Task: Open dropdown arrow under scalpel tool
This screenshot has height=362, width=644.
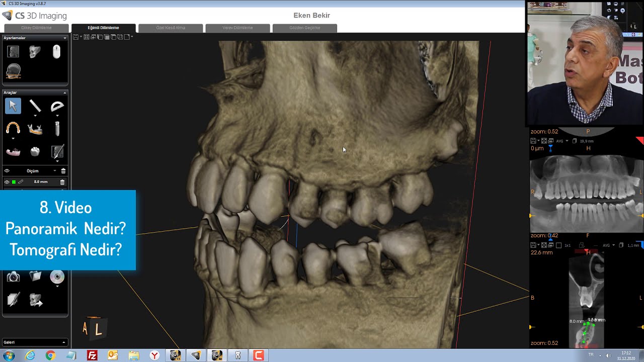Action: tap(57, 161)
